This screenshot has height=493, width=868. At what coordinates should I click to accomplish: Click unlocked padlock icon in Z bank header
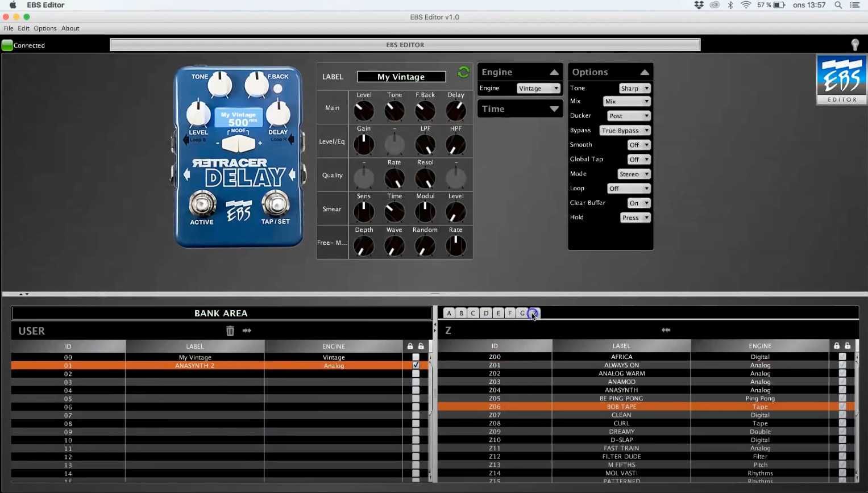(848, 345)
